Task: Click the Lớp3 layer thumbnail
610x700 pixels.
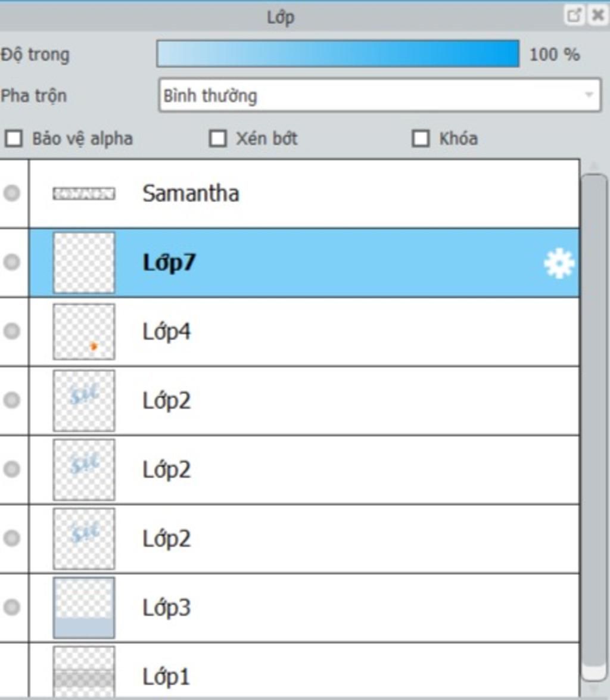Action: click(x=84, y=608)
